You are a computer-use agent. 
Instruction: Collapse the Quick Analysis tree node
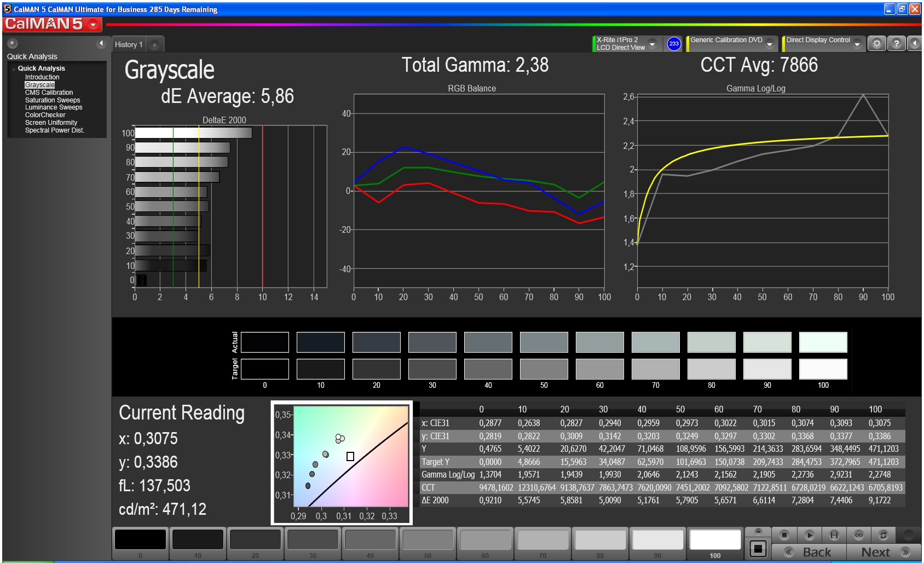click(x=13, y=69)
